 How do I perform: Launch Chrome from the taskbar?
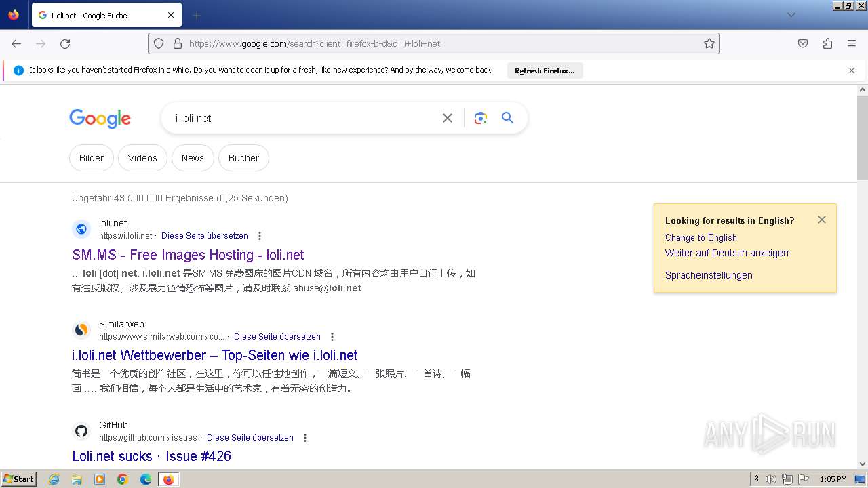pos(123,479)
